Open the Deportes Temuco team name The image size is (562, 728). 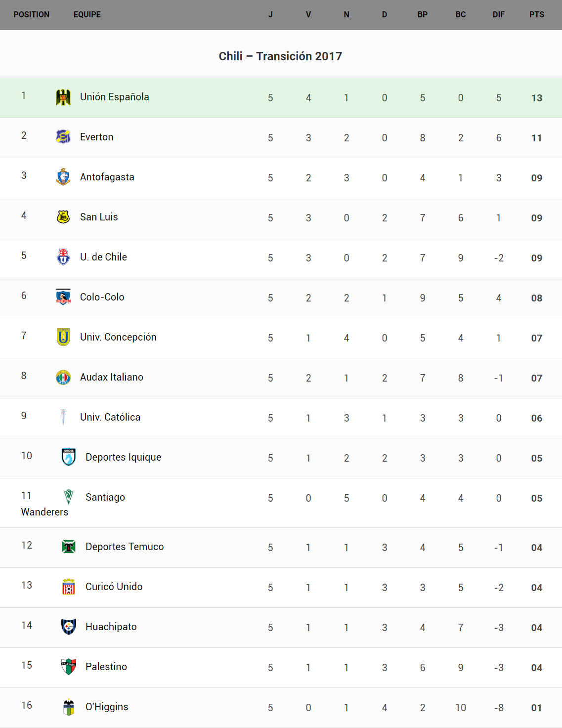coord(125,547)
